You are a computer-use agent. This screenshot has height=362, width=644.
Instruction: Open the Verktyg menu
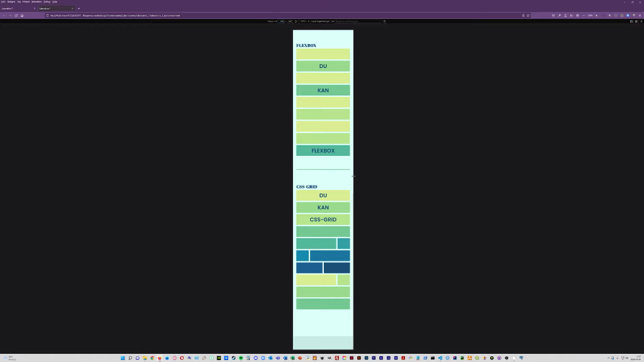[47, 2]
